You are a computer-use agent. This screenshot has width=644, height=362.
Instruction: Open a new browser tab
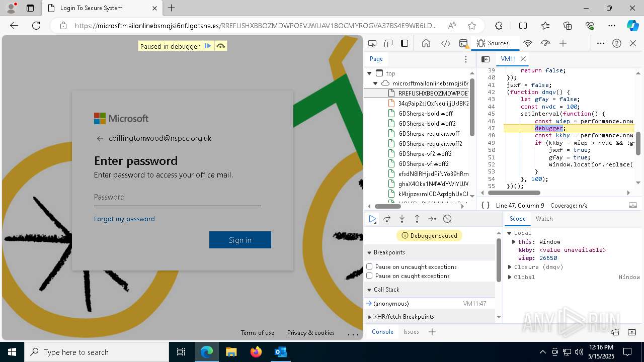tap(172, 8)
